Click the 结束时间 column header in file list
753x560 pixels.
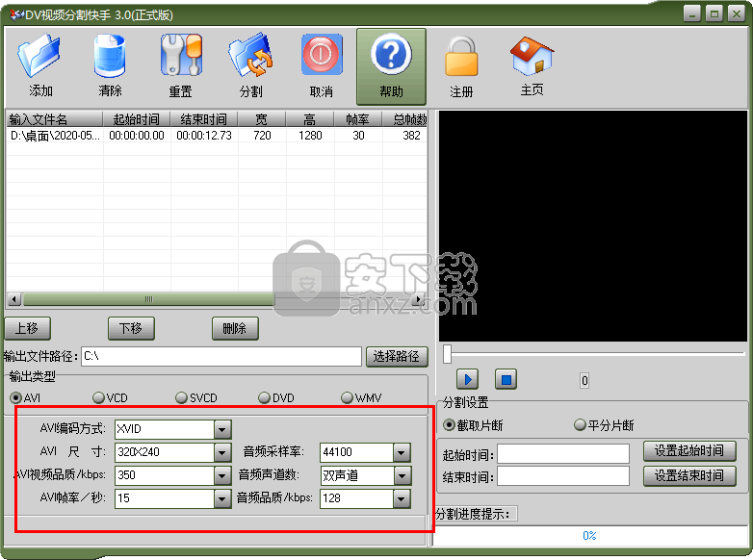pyautogui.click(x=204, y=119)
